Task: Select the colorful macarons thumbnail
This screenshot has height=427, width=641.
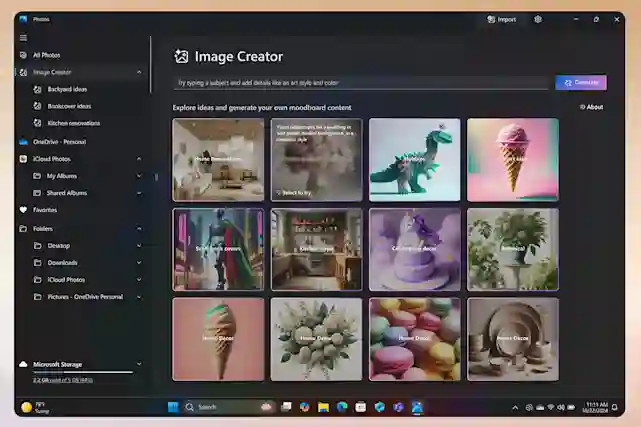Action: 415,340
